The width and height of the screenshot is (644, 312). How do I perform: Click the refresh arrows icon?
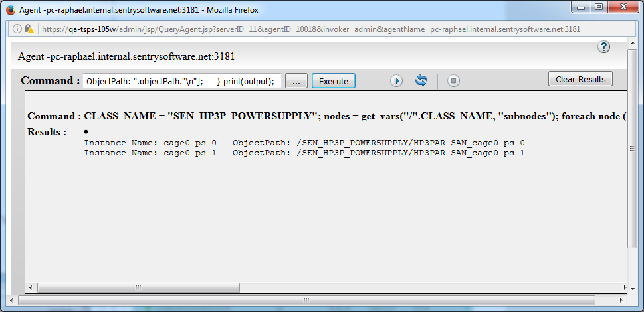point(421,81)
